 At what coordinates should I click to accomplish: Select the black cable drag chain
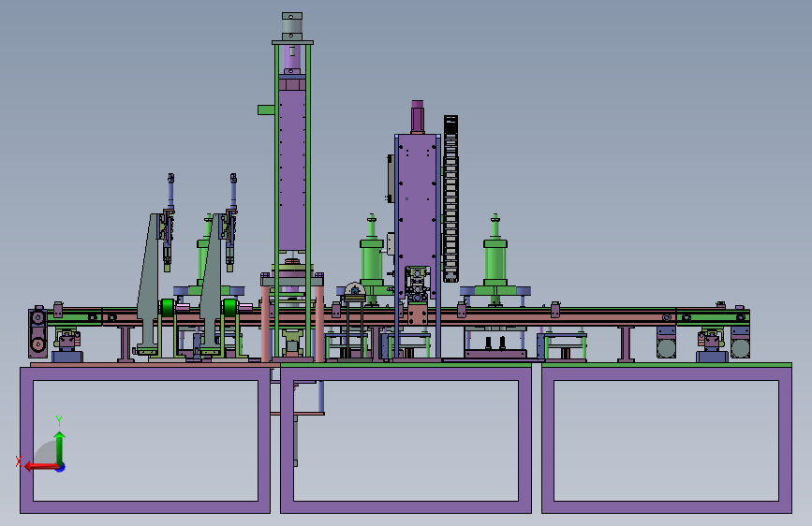(x=450, y=198)
